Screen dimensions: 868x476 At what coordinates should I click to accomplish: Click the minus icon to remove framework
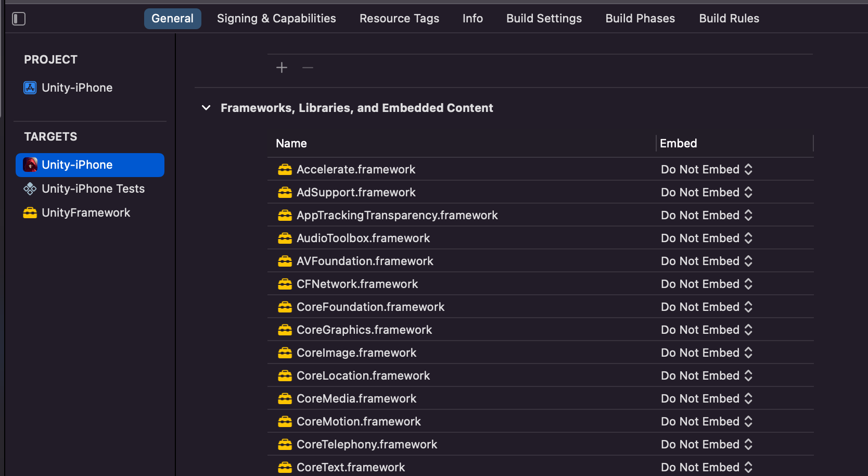pos(308,68)
